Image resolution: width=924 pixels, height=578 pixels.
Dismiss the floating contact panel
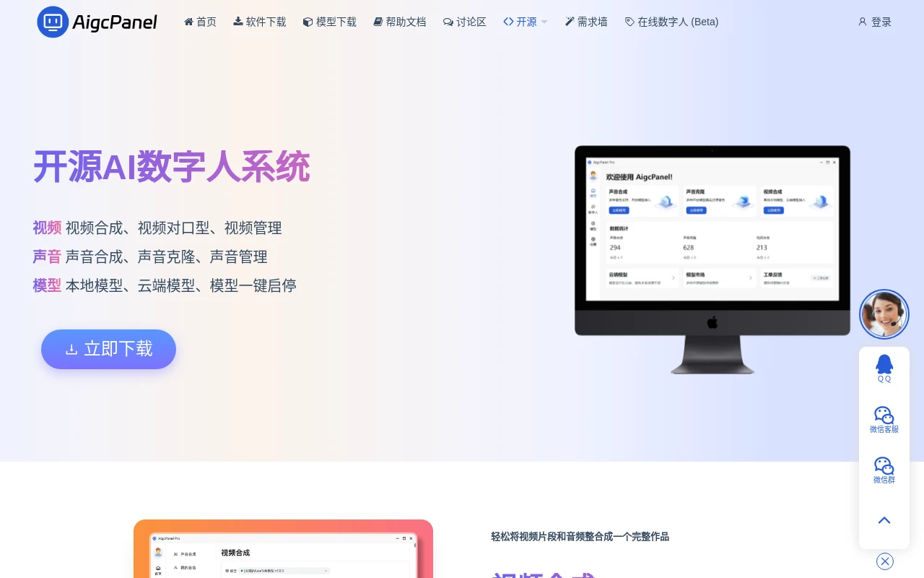click(884, 561)
